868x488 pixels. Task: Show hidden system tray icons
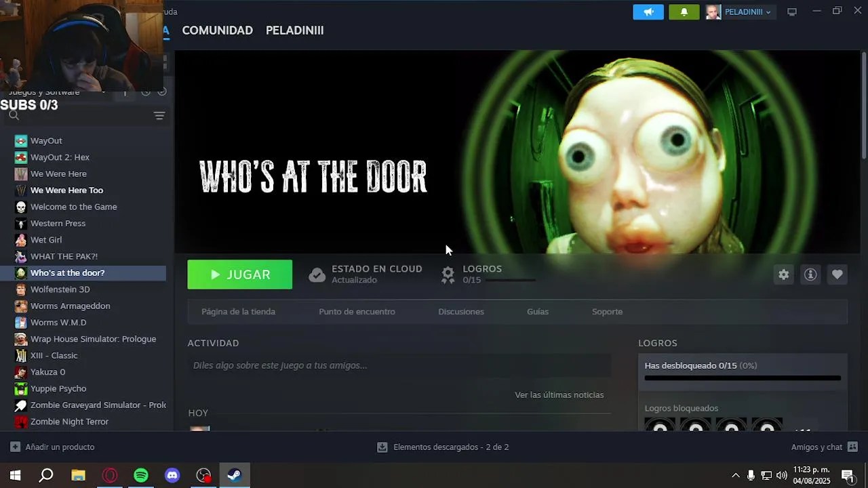(736, 476)
